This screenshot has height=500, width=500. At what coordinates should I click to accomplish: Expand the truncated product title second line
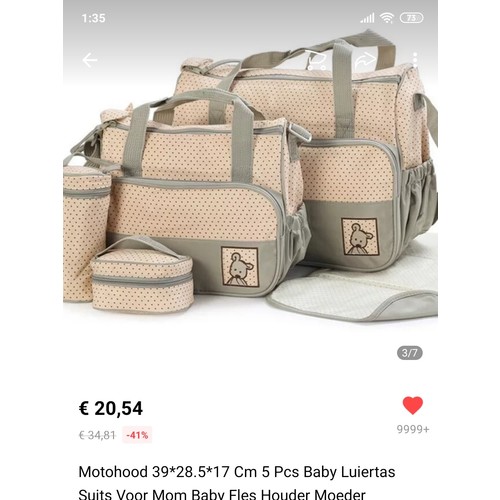pos(222,494)
